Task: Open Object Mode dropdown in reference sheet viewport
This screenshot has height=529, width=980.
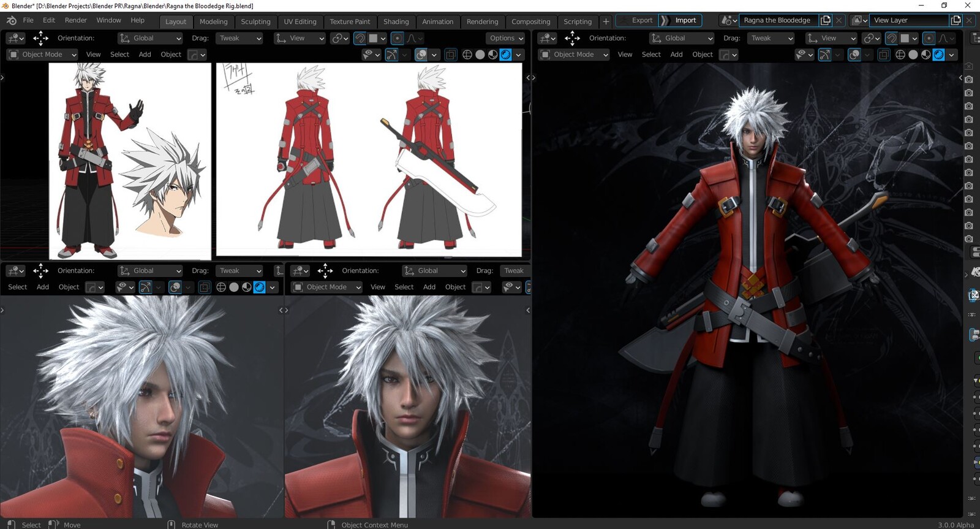Action: coord(42,55)
